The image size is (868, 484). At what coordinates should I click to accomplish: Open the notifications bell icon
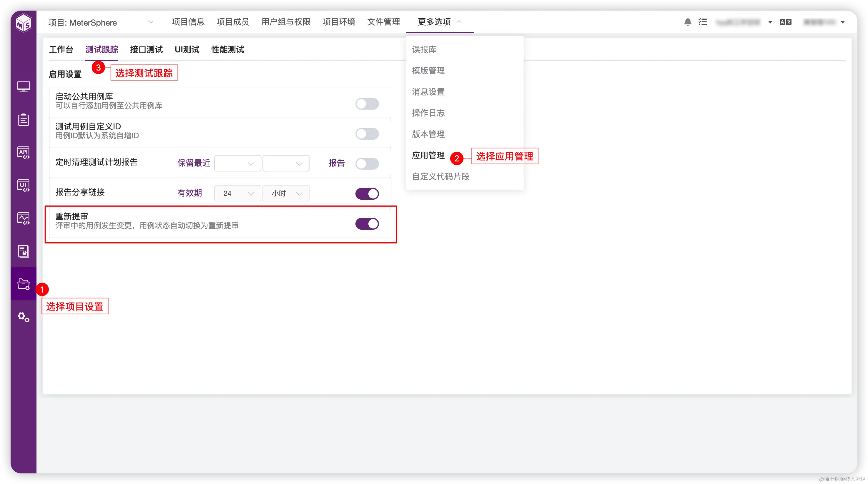point(688,21)
